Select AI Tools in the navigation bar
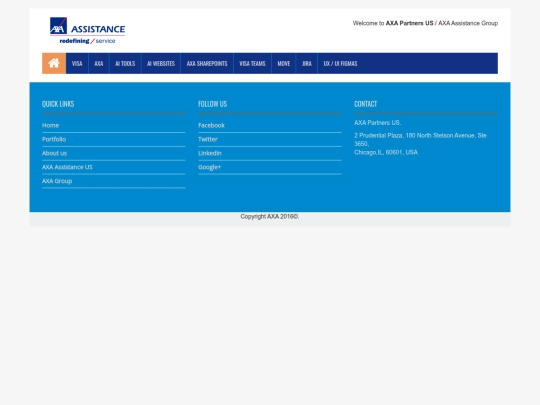This screenshot has width=540, height=405. click(x=125, y=63)
